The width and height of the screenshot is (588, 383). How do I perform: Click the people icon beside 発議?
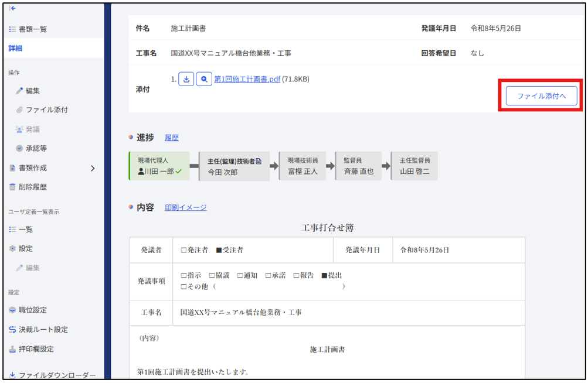point(19,129)
